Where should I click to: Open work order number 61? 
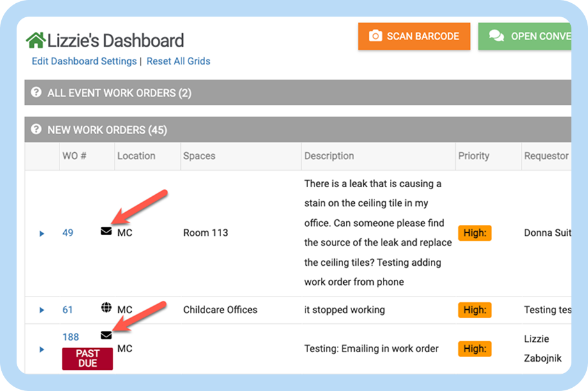(x=68, y=310)
